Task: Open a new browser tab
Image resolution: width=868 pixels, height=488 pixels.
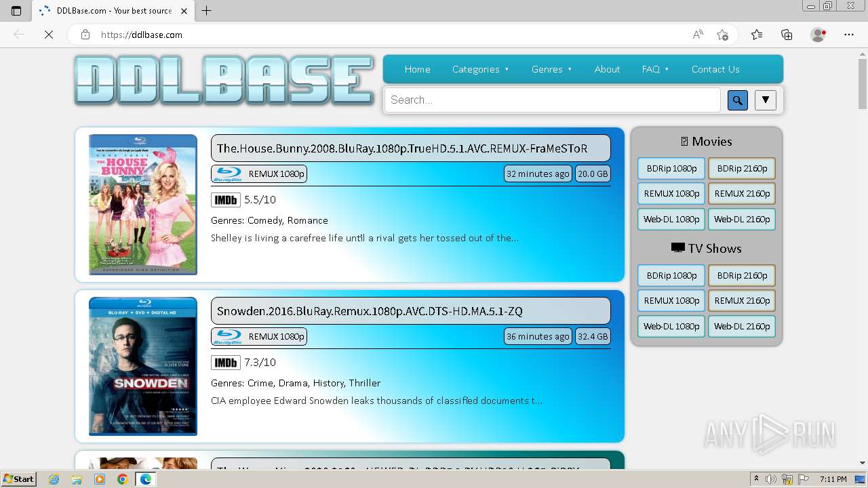Action: 207,11
